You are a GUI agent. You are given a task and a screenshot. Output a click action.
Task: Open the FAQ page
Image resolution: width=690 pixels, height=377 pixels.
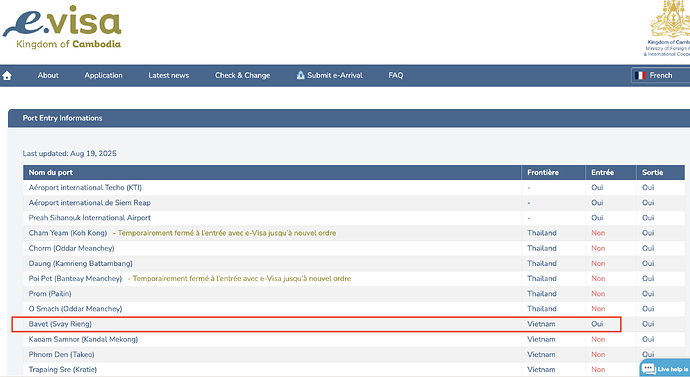click(396, 75)
